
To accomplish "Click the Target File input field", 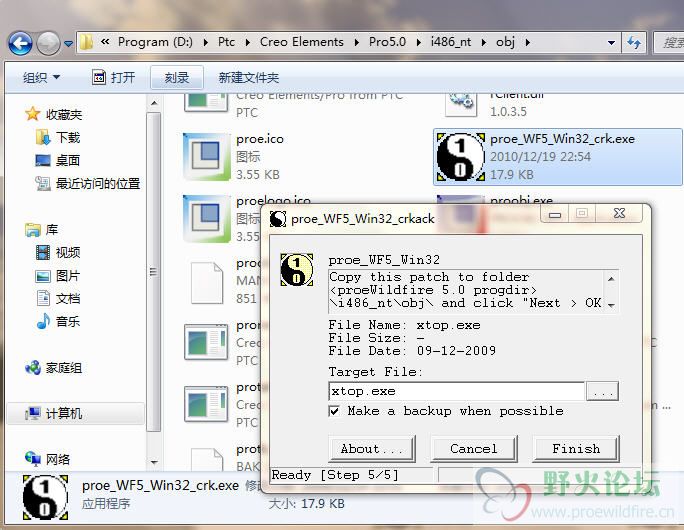I will click(456, 391).
